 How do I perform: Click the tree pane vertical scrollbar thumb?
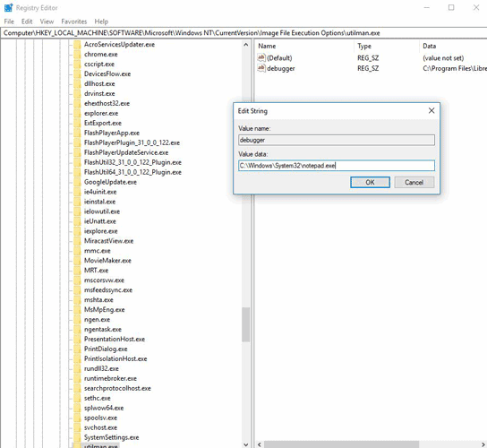pyautogui.click(x=246, y=324)
